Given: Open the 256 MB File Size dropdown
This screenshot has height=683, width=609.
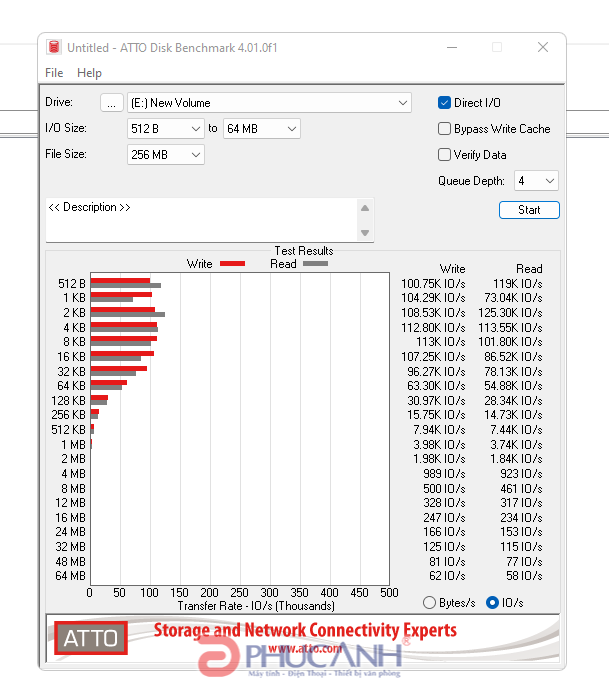Looking at the screenshot, I should 166,155.
